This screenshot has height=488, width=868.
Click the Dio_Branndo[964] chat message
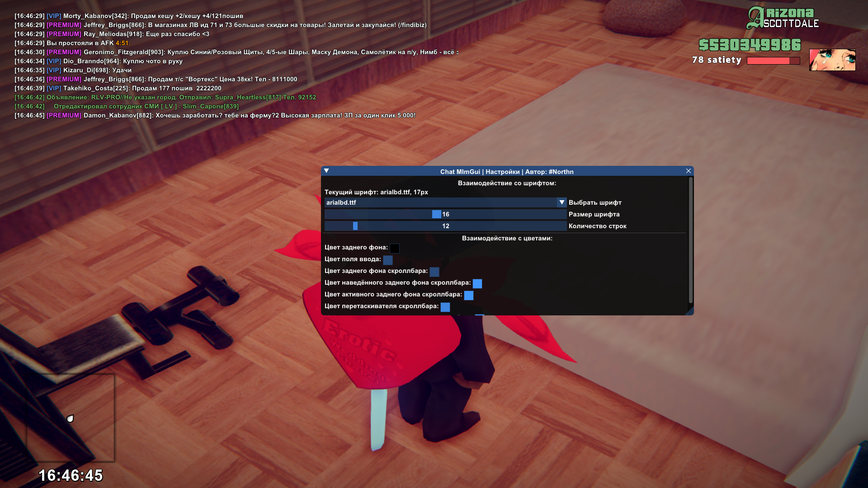tap(99, 61)
